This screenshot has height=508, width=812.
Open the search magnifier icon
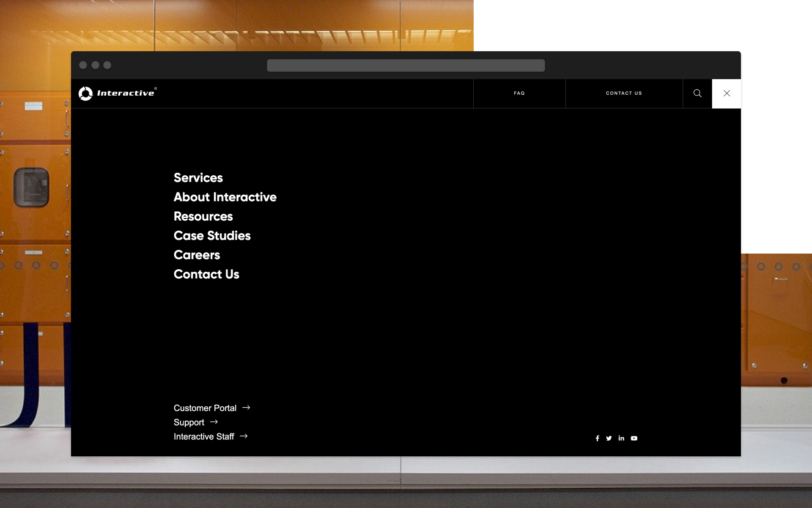pos(697,93)
